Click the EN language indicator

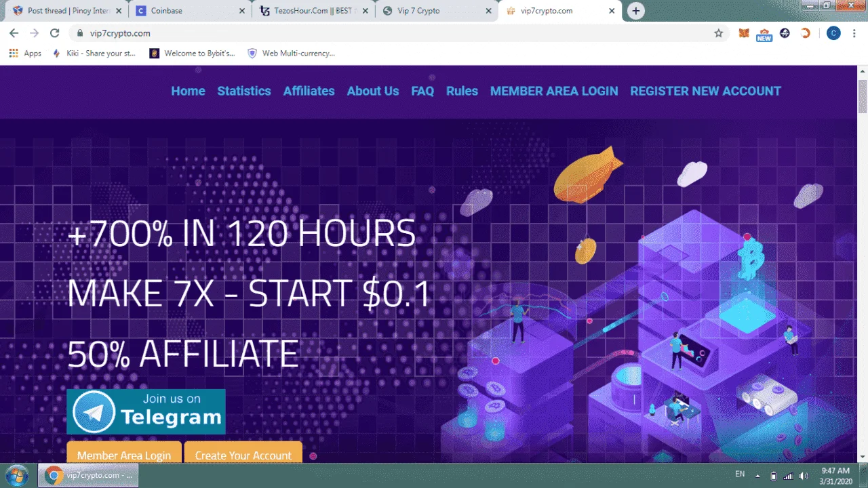coord(740,474)
